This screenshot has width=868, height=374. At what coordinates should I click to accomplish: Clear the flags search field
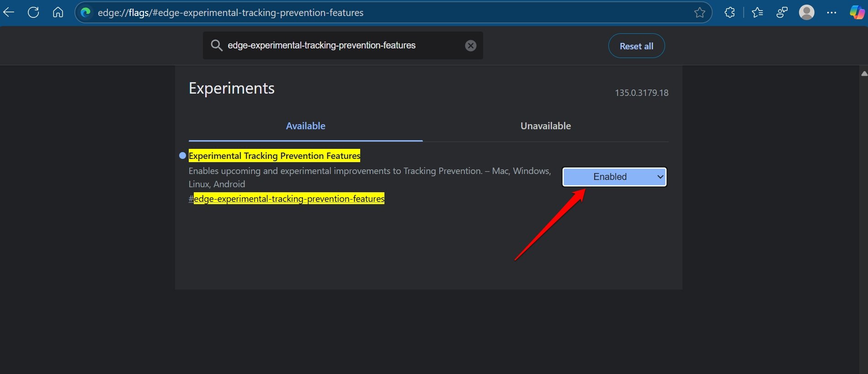tap(470, 46)
